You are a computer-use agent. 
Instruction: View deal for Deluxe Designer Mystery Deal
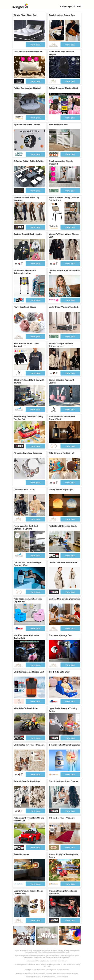tap(70, 118)
